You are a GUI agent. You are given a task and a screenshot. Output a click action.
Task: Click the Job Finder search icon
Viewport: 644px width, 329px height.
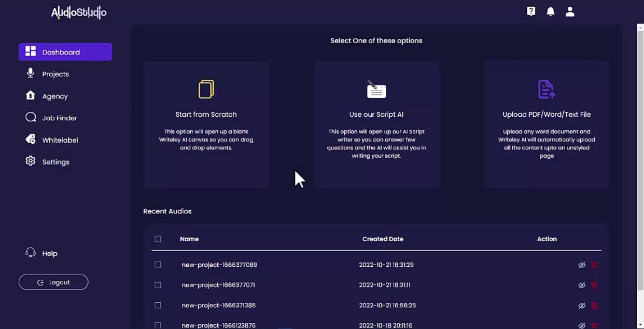31,117
